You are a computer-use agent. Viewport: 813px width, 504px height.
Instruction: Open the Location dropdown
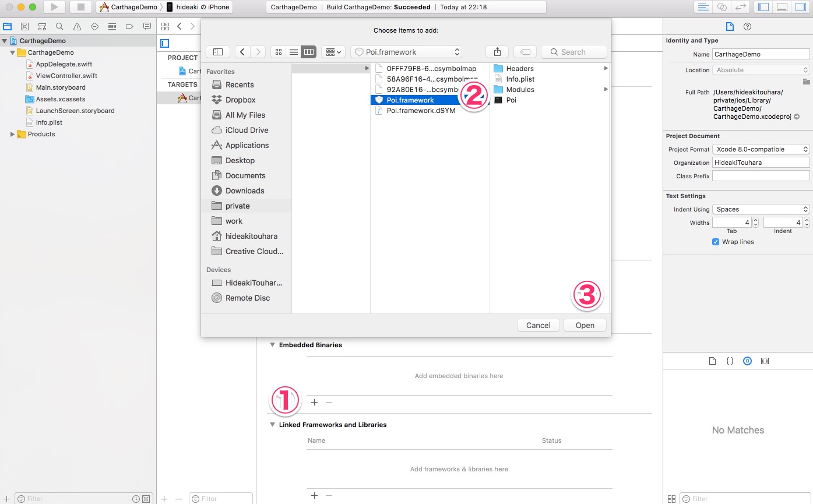click(x=761, y=70)
